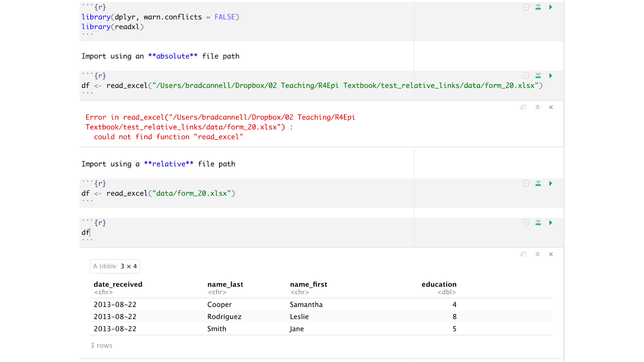The width and height of the screenshot is (644, 362).
Task: Collapse the error output panel
Action: click(537, 107)
